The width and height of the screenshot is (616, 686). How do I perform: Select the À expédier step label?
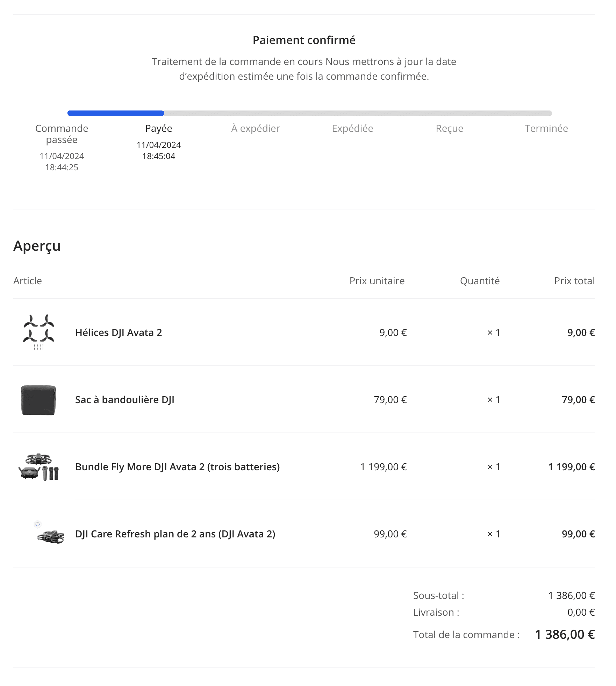[256, 128]
